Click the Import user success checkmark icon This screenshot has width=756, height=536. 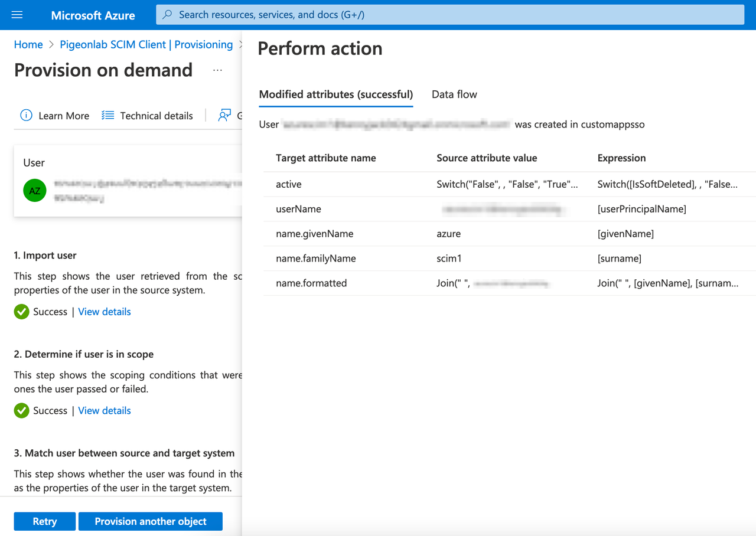[22, 312]
